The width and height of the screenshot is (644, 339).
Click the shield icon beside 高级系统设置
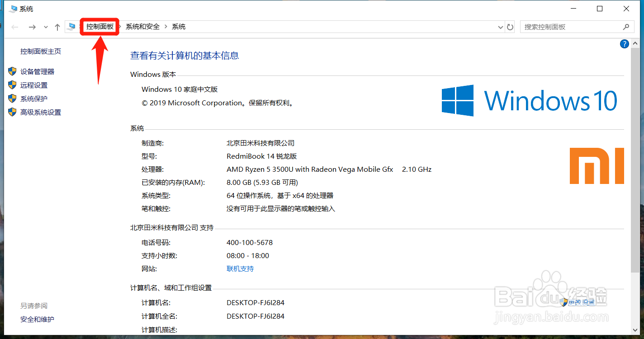click(12, 112)
